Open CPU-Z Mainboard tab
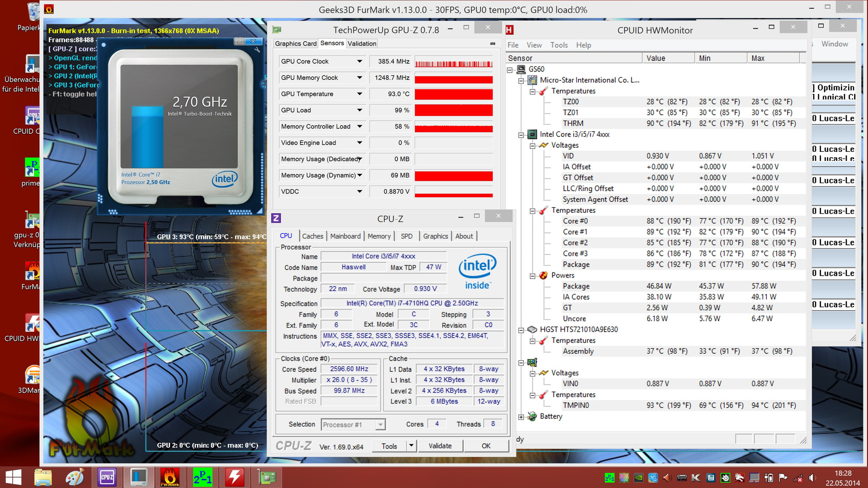The width and height of the screenshot is (868, 488). pos(345,236)
